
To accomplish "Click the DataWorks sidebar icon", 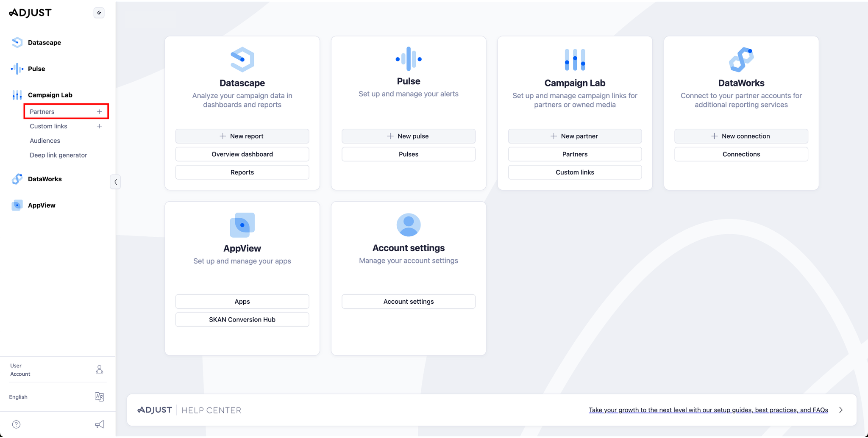I will coord(17,179).
